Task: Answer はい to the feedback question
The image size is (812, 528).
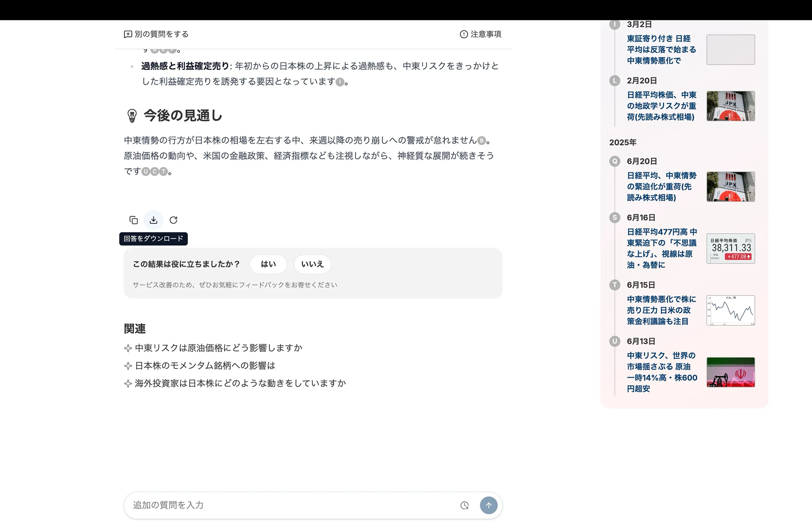Action: click(268, 264)
